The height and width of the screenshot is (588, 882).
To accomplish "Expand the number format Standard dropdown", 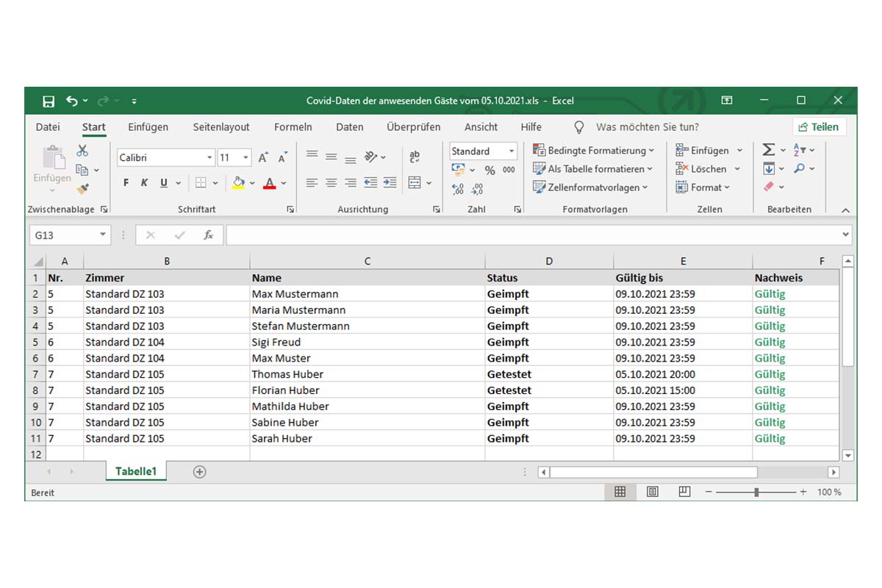I will [x=512, y=151].
